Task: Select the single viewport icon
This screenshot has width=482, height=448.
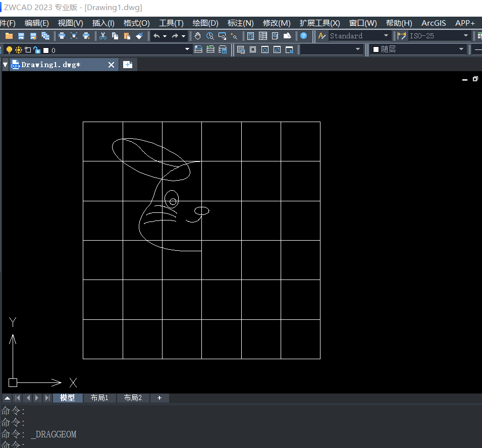Action: (253, 50)
